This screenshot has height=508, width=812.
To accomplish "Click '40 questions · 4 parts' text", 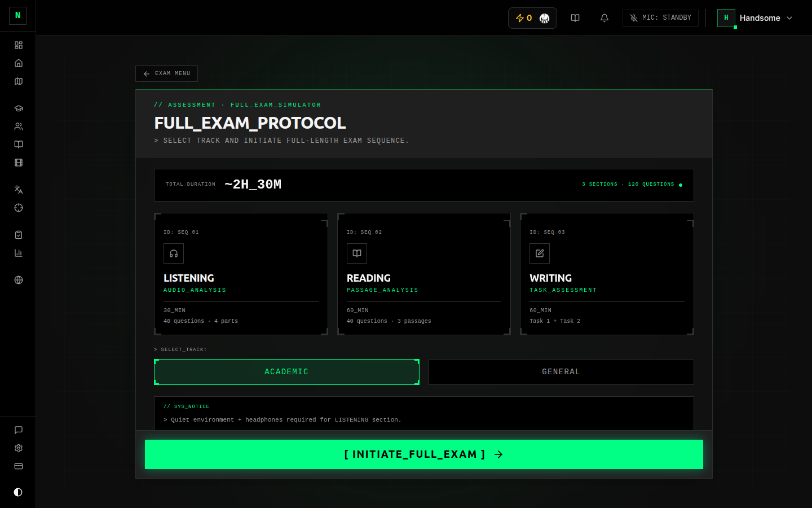I will [x=201, y=321].
